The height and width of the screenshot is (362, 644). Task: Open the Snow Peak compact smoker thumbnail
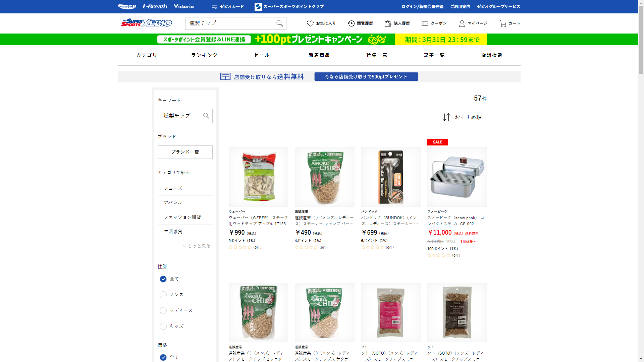(x=457, y=177)
